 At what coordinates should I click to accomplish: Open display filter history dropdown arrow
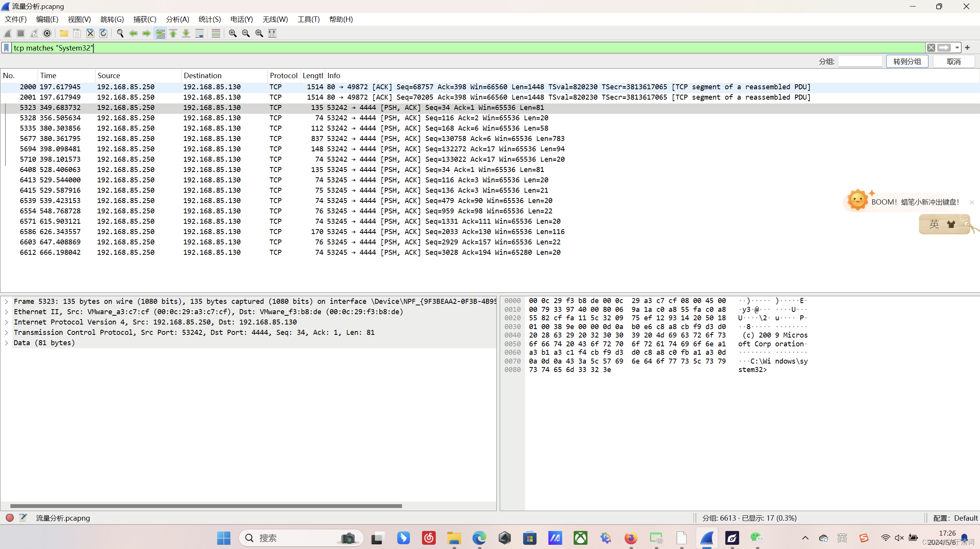pos(957,48)
